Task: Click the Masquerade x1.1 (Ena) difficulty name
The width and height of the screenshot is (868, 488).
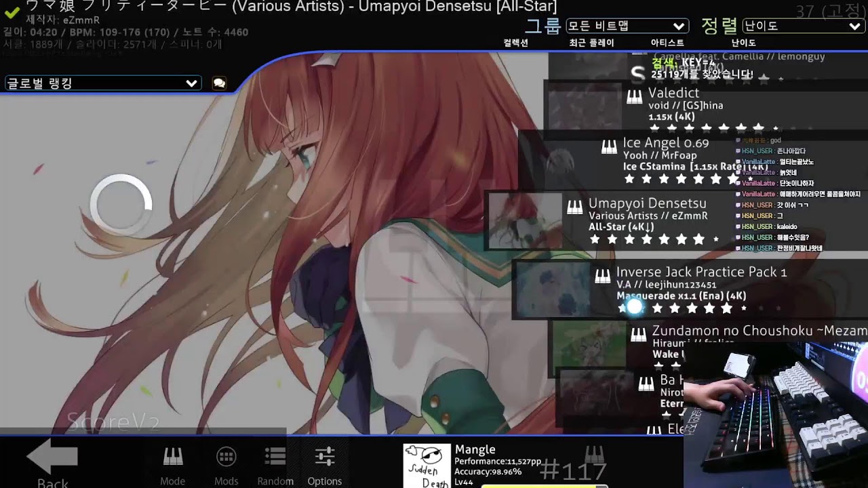Action: (682, 296)
